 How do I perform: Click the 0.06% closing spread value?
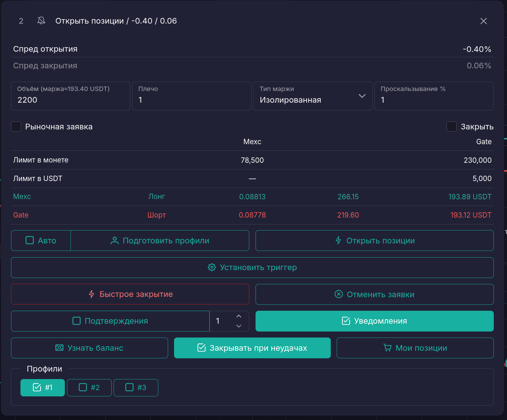click(x=479, y=65)
